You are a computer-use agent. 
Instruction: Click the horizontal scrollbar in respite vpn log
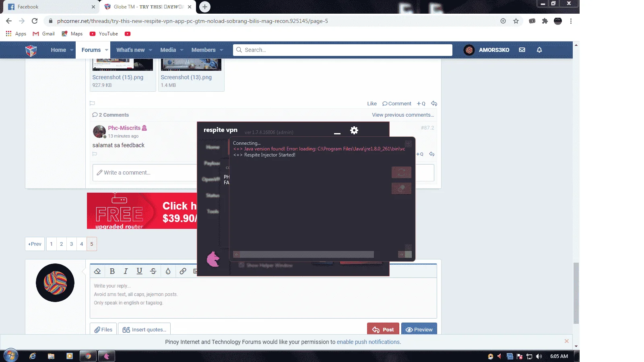[x=307, y=254]
